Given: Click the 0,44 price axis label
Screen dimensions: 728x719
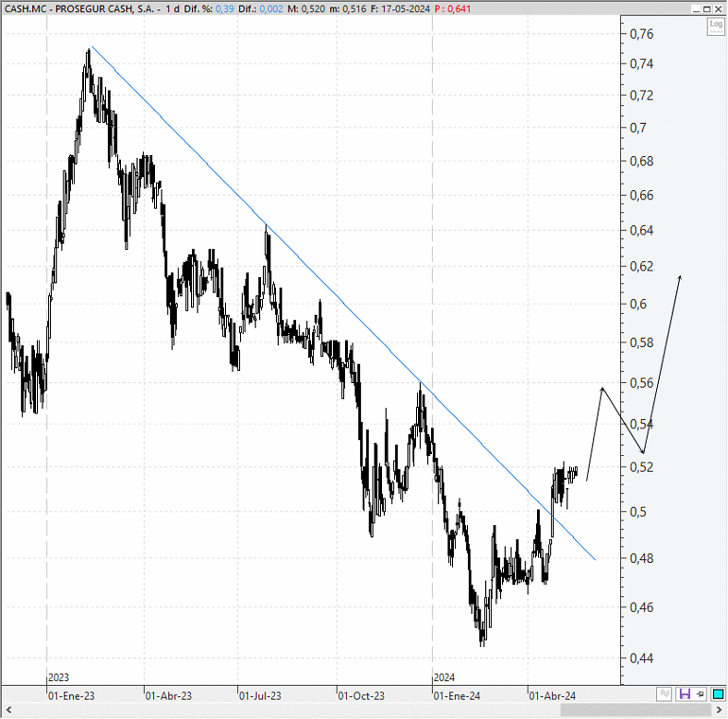Looking at the screenshot, I should click(642, 658).
